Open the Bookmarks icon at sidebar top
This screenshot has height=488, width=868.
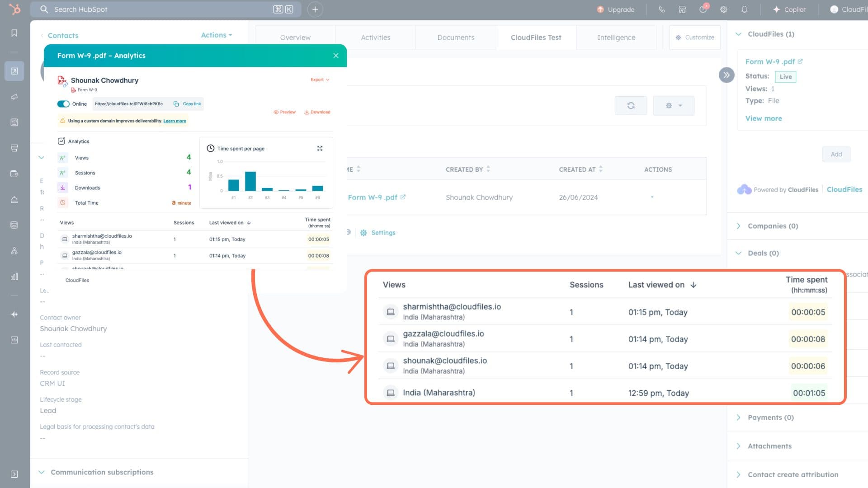click(14, 33)
